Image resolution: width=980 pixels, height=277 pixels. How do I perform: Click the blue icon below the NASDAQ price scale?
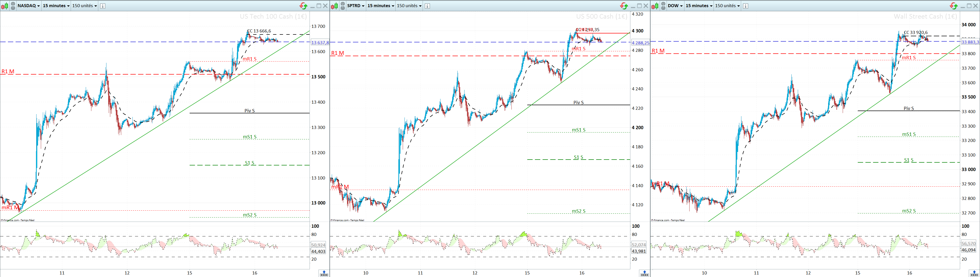(324, 273)
